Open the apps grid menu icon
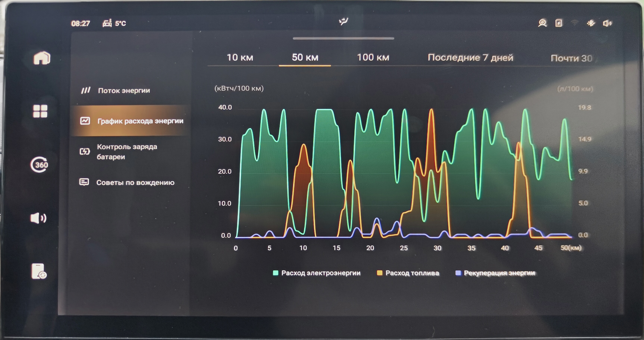This screenshot has height=340, width=644. tap(40, 111)
